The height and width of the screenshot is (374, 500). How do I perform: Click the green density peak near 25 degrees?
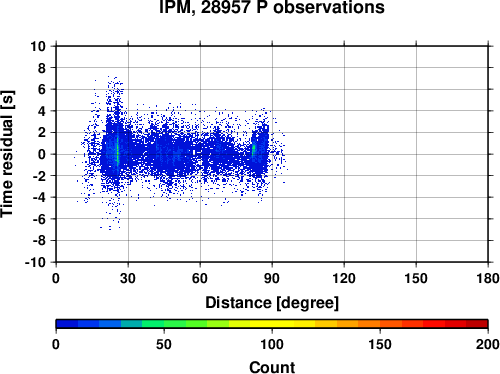pos(117,150)
